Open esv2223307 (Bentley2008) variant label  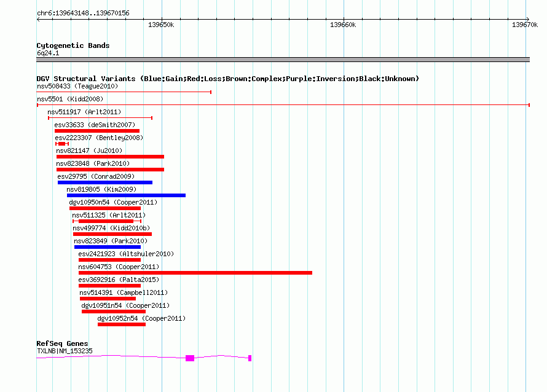coord(99,138)
